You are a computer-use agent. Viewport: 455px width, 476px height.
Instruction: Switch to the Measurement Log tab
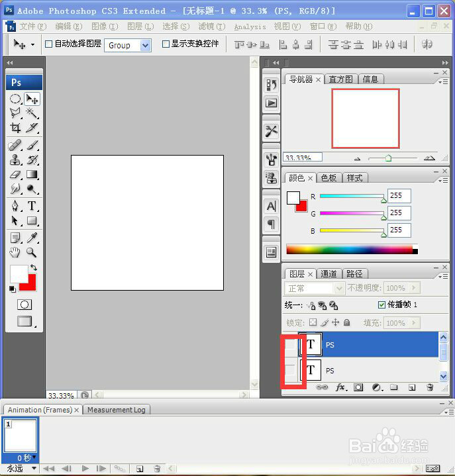[117, 410]
